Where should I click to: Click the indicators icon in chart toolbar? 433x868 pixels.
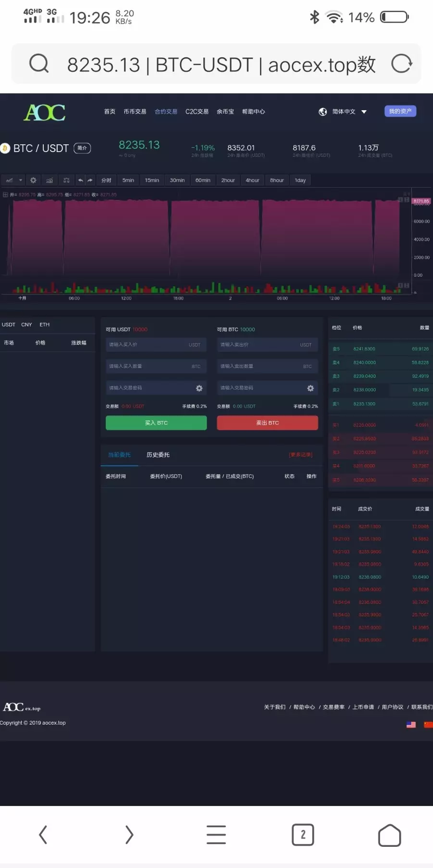[50, 180]
